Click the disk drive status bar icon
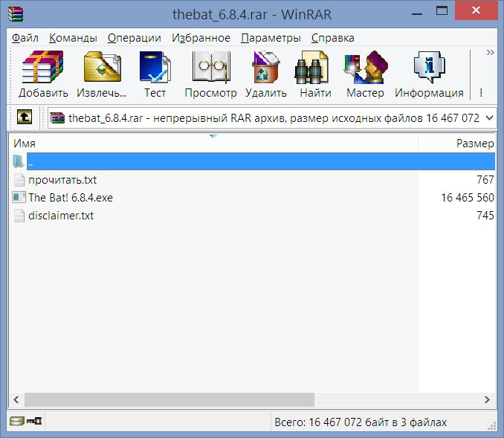 pos(16,421)
